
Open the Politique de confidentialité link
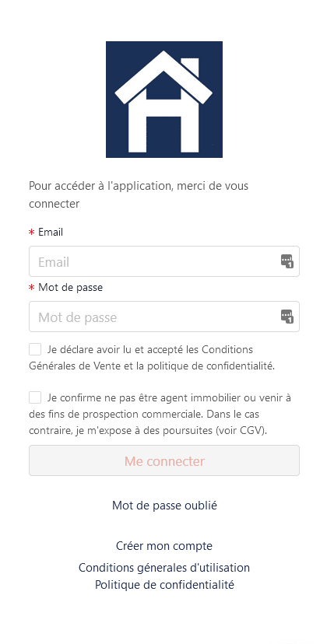164,584
